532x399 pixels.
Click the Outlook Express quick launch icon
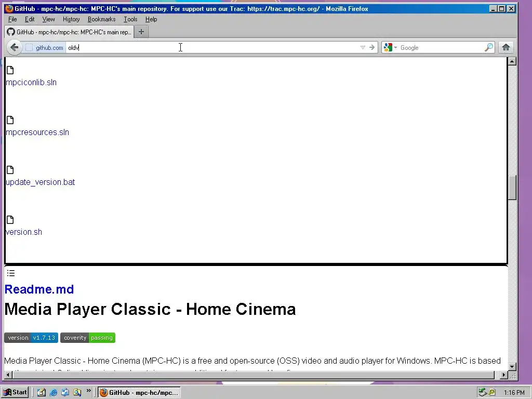(65, 393)
